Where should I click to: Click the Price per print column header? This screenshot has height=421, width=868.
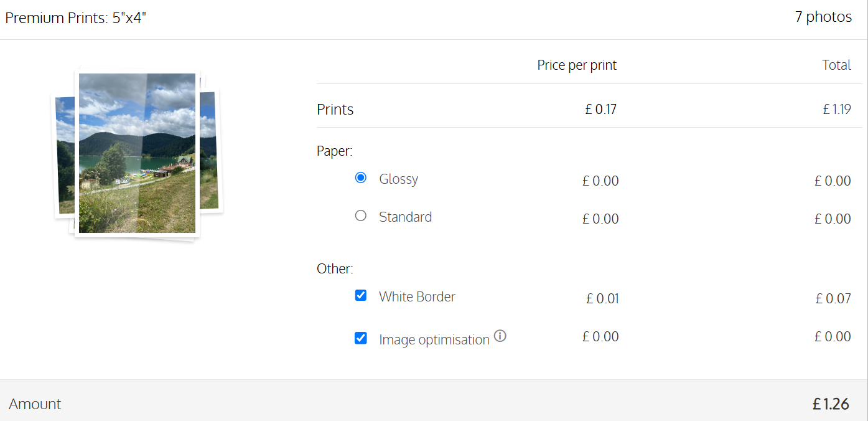coord(577,65)
